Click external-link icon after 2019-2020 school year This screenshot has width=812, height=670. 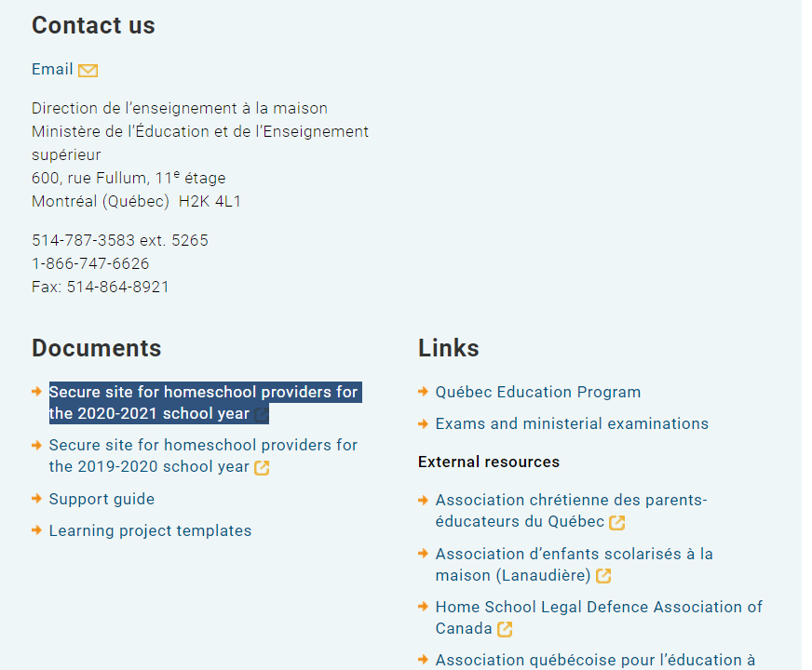[x=262, y=468]
